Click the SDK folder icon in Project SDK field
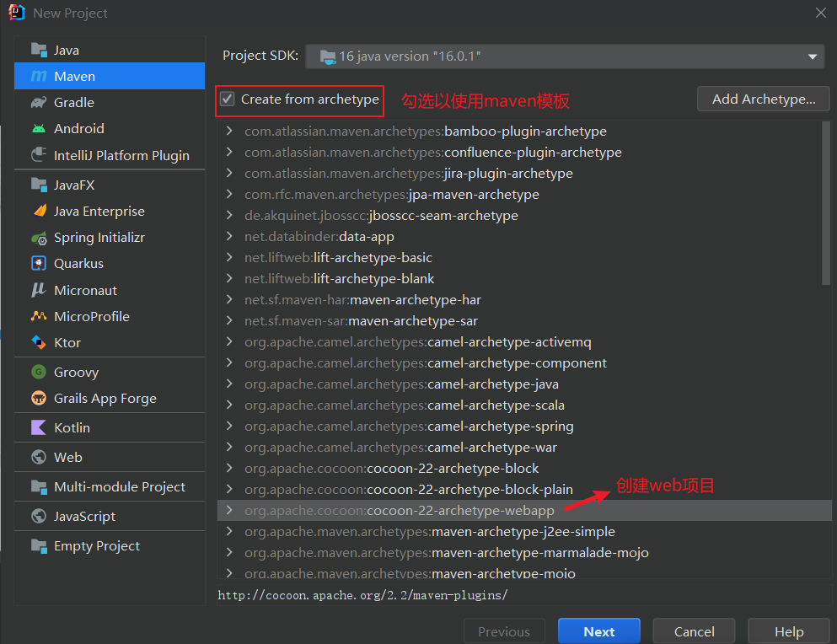837x644 pixels. [328, 56]
